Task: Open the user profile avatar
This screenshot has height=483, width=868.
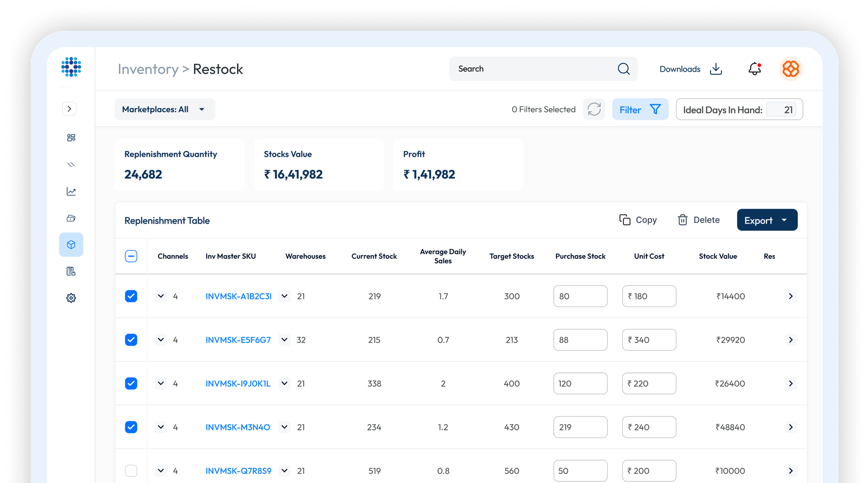Action: click(x=790, y=69)
